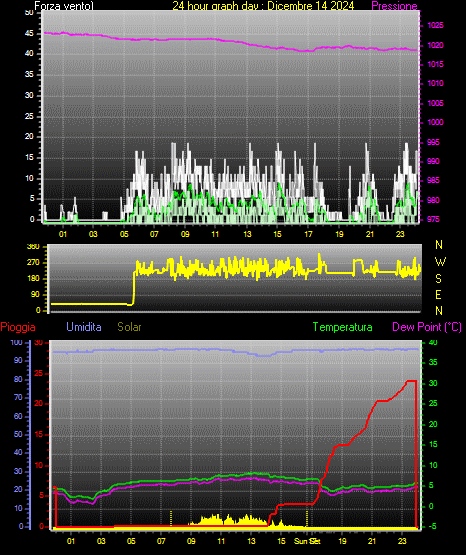Click the 1015 value on the pressure axis
Viewport: 466px width, 555px height.
pyautogui.click(x=435, y=64)
